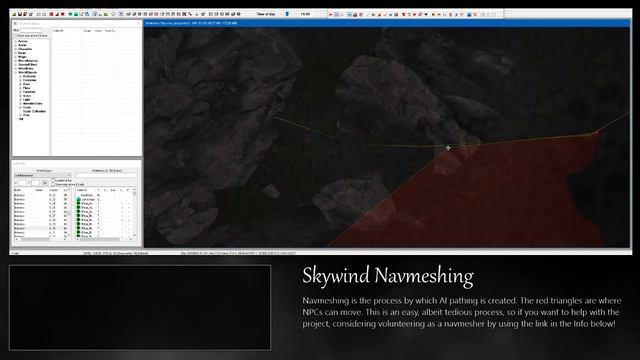Open the World Space dropdown
This screenshot has height=360, width=640.
(x=42, y=176)
